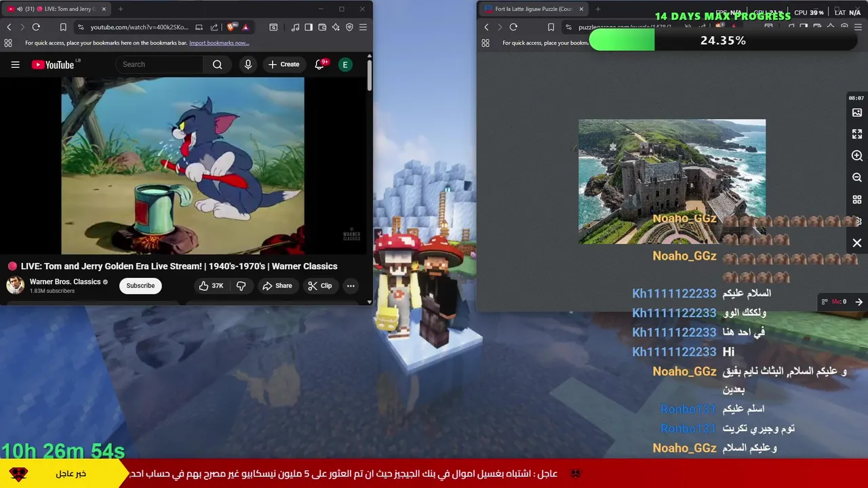Click Import bookmarks now link
The height and width of the screenshot is (488, 868).
click(x=219, y=43)
